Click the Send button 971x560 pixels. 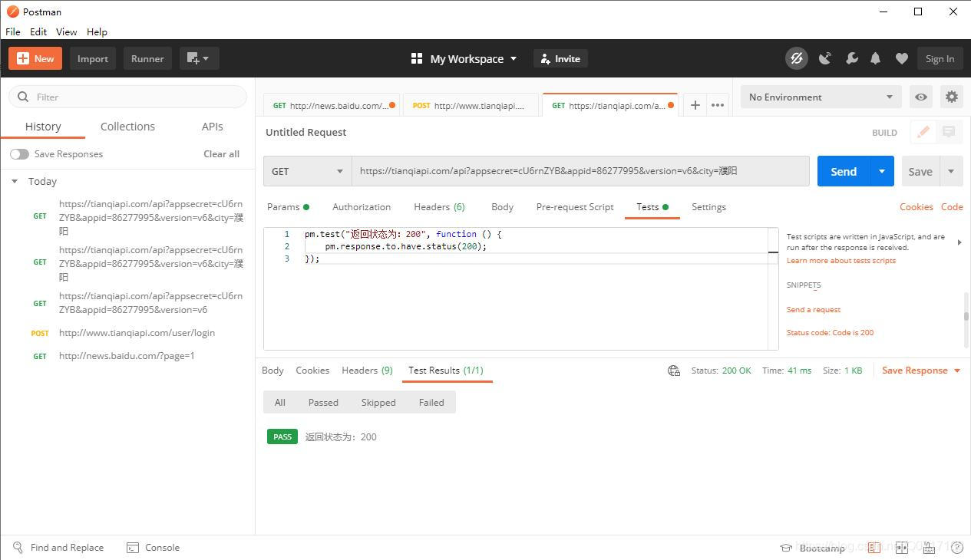844,171
